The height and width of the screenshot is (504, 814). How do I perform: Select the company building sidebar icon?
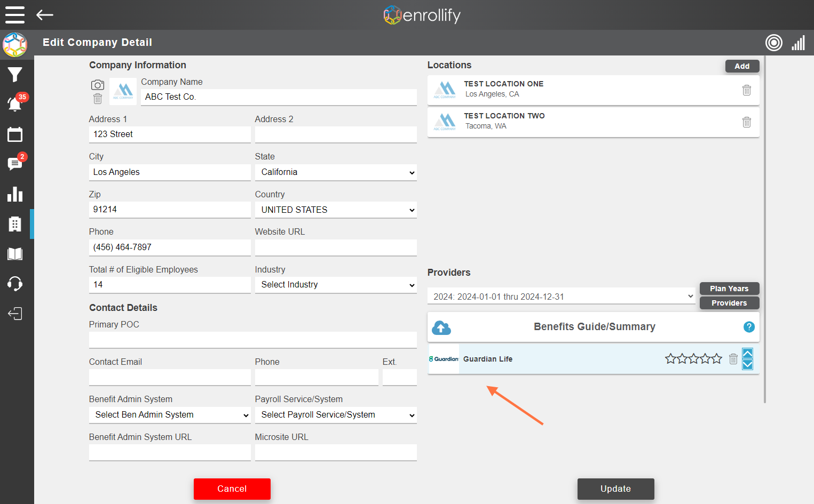click(x=15, y=224)
